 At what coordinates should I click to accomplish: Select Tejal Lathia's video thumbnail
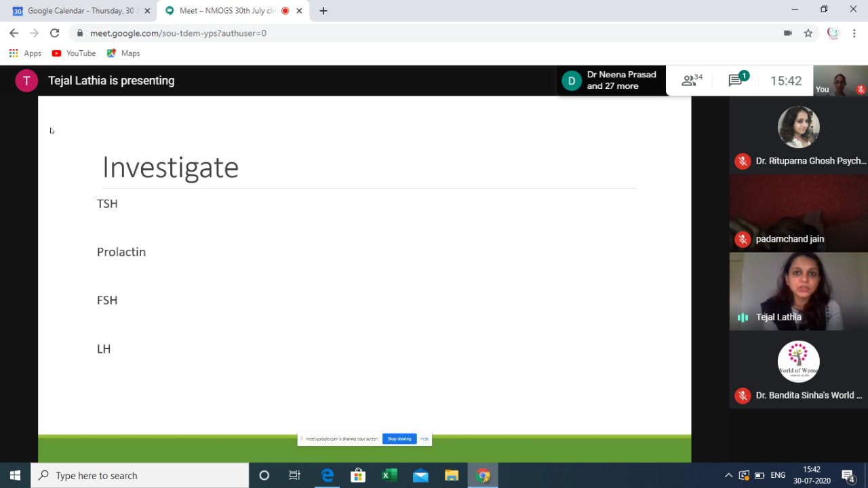[798, 291]
